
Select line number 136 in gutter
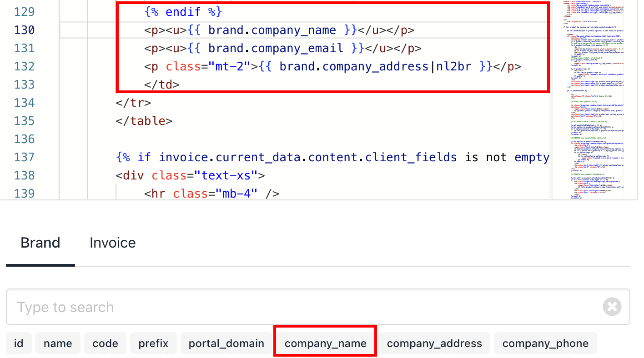[x=25, y=139]
